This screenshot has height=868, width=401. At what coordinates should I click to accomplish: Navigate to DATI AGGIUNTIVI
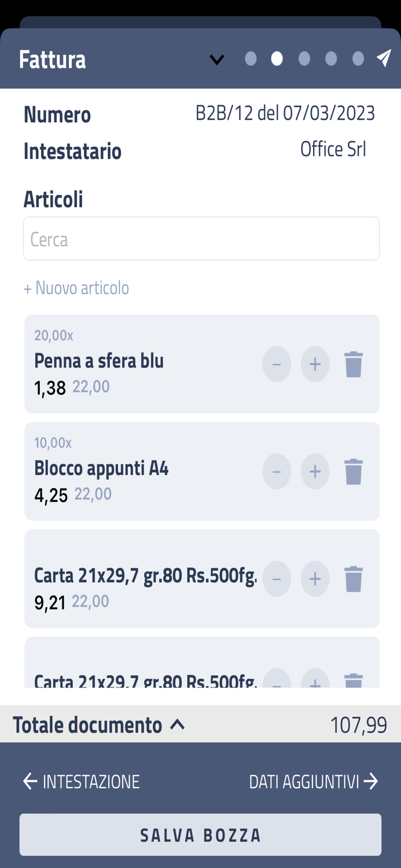coord(312,781)
